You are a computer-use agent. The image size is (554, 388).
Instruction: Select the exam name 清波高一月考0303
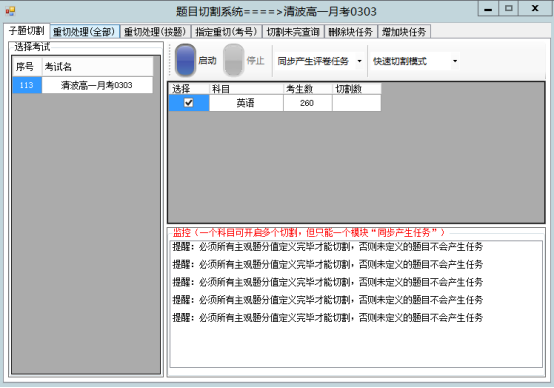[97, 85]
